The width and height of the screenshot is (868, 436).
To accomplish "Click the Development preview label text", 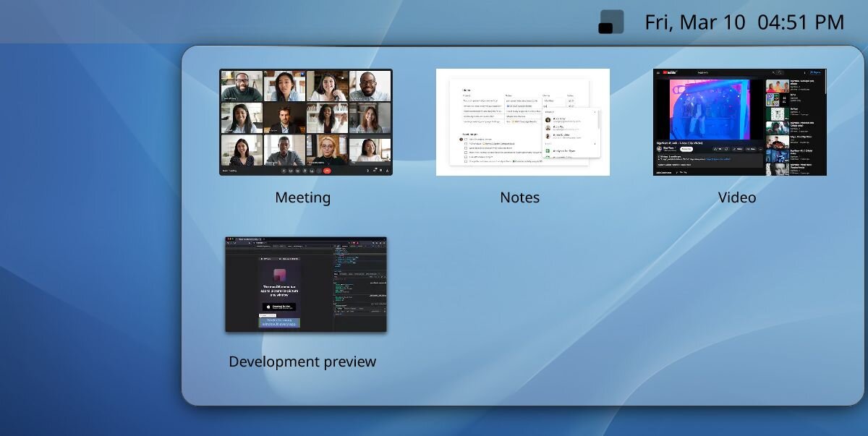I will point(302,362).
